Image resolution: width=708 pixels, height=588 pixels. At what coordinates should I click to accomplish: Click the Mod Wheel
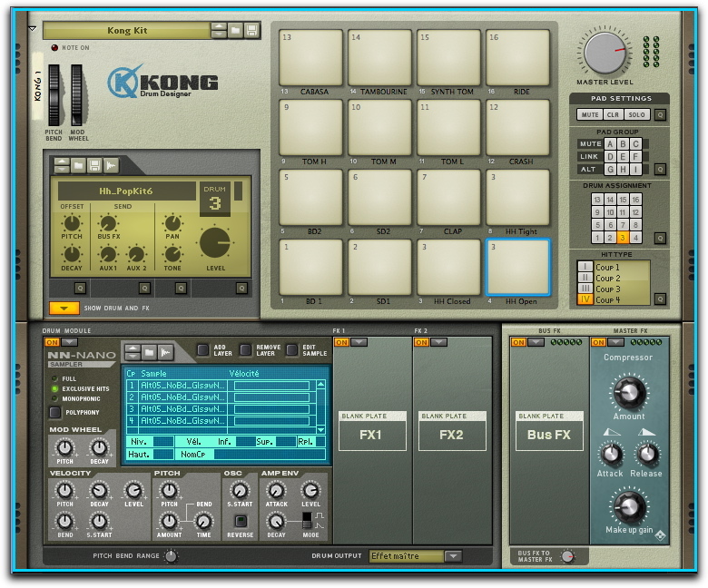point(77,95)
